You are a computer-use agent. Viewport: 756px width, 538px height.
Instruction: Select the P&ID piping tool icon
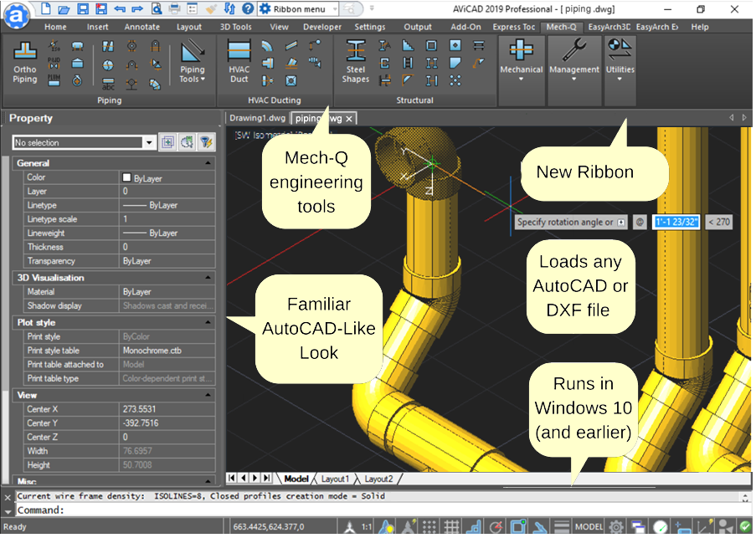[54, 63]
